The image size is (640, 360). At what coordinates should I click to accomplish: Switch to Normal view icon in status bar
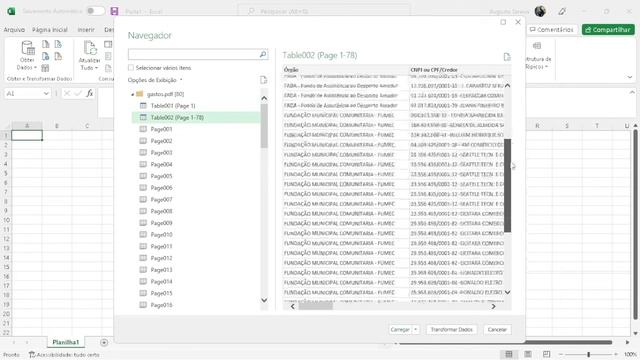tap(509, 354)
